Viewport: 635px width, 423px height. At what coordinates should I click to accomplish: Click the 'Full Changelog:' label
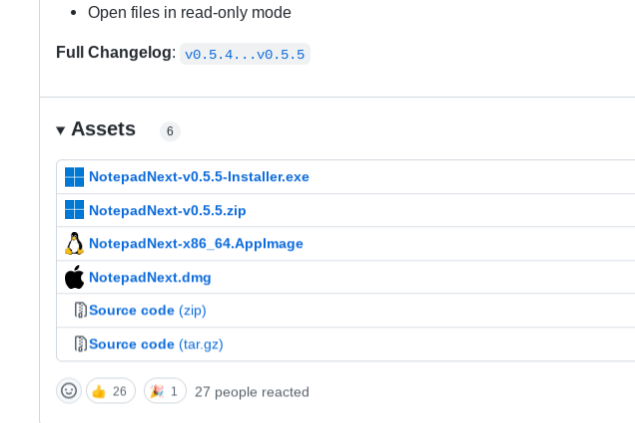coord(116,53)
